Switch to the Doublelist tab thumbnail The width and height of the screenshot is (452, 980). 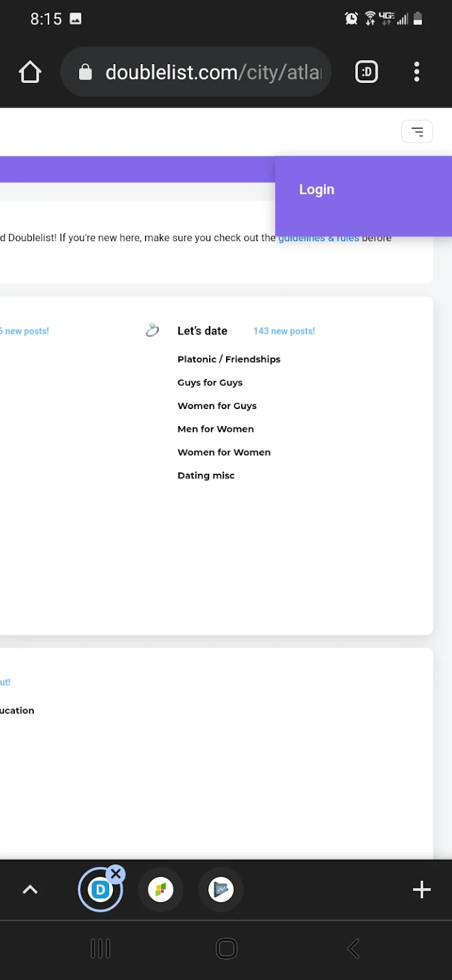(100, 890)
